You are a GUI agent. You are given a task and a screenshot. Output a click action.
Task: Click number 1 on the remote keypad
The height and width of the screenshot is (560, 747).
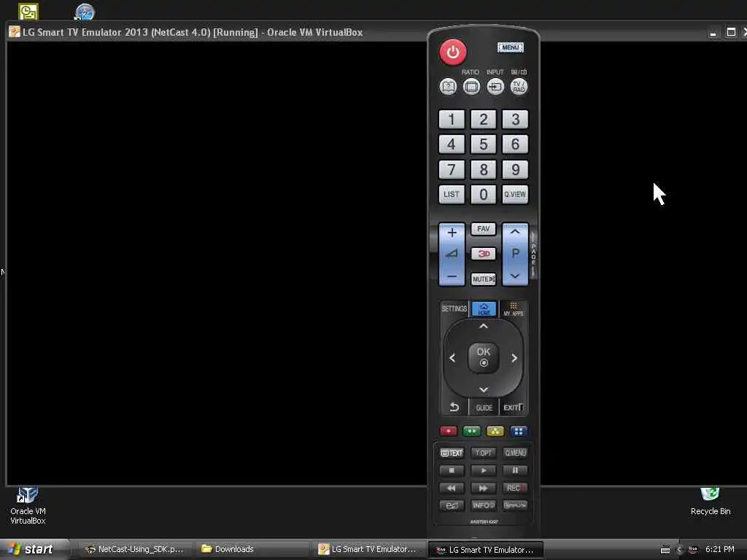coord(452,119)
